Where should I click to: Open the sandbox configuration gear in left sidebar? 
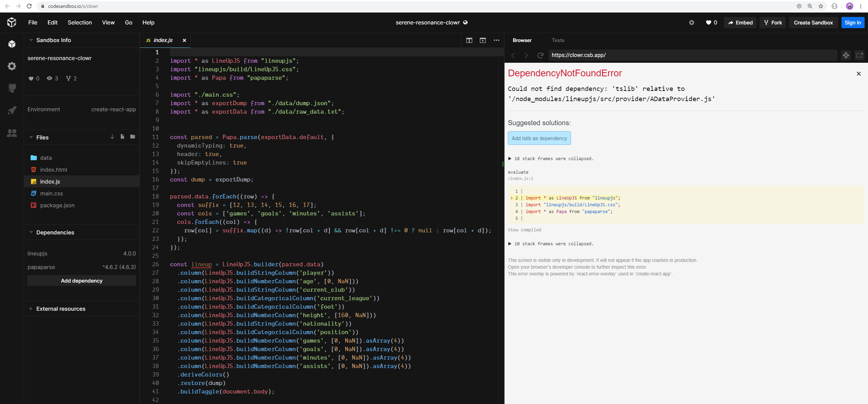pos(12,66)
